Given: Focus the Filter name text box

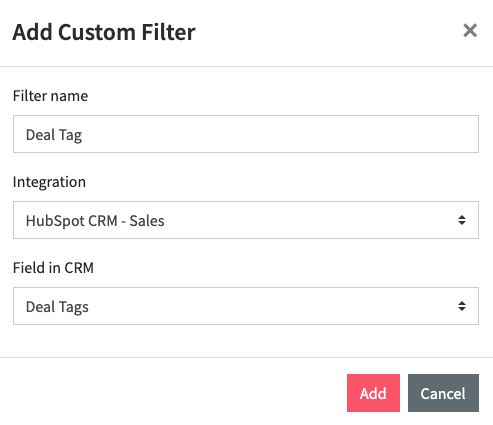Looking at the screenshot, I should click(x=246, y=134).
